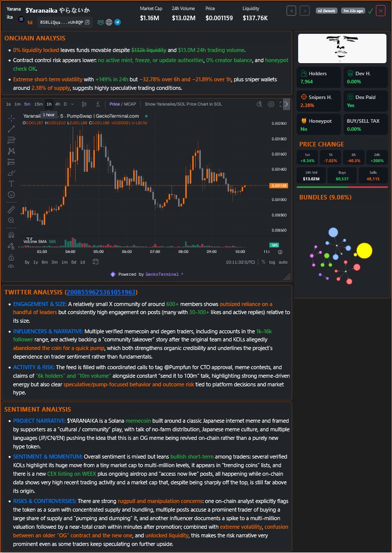The image size is (392, 553).
Task: Open the indicators fx menu
Action: point(98,104)
